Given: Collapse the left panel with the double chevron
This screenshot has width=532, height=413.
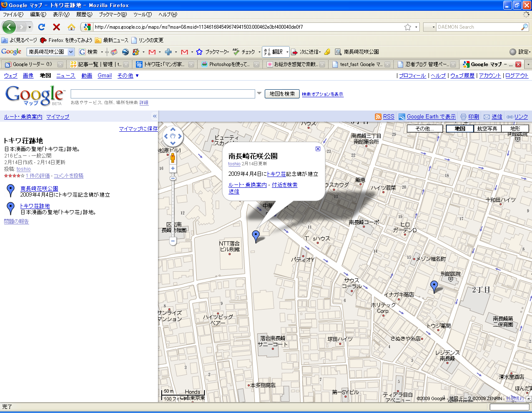Looking at the screenshot, I should [x=155, y=116].
